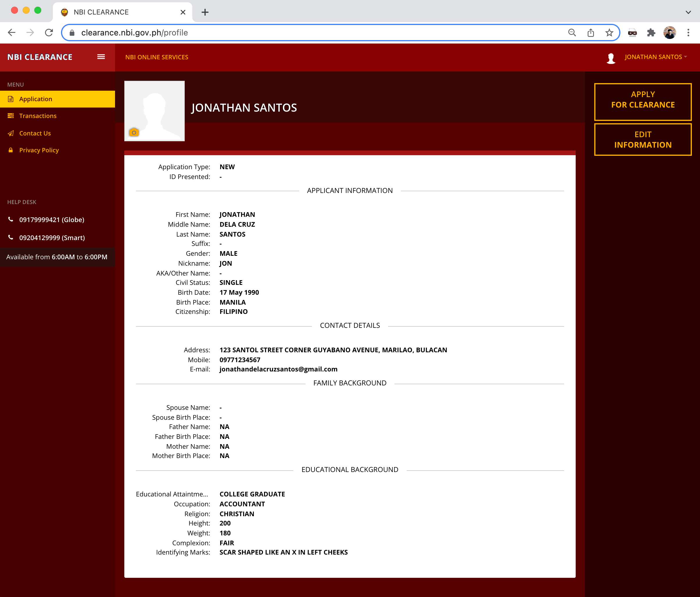Expand the tab search chevron
Viewport: 700px width, 597px height.
click(x=688, y=12)
